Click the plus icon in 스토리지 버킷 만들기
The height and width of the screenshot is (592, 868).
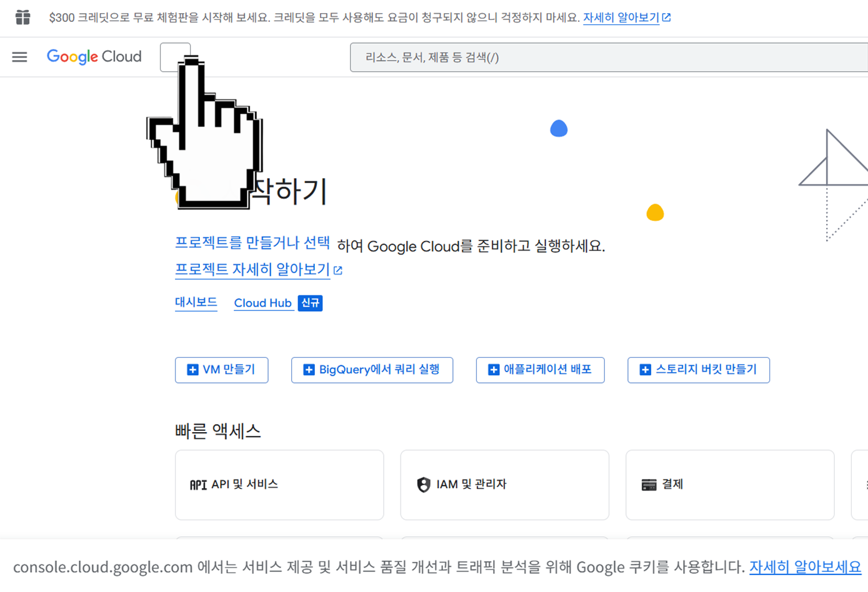(645, 370)
